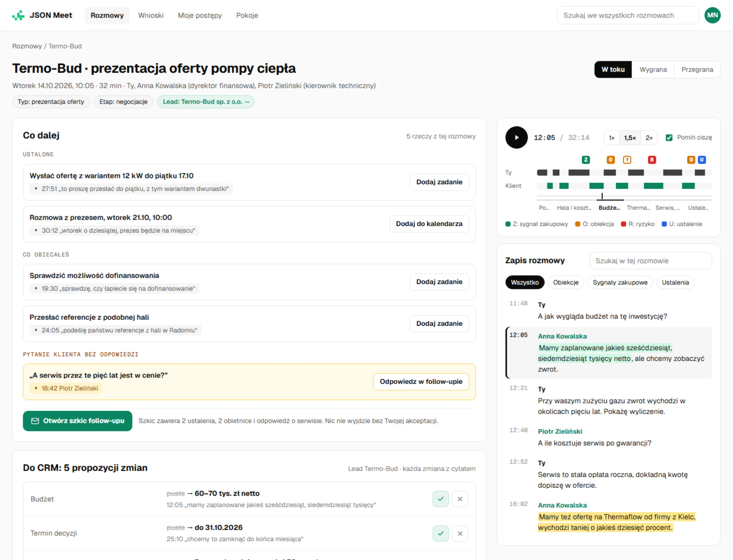Filter transcript by Ustalenia
The width and height of the screenshot is (733, 560).
click(675, 282)
